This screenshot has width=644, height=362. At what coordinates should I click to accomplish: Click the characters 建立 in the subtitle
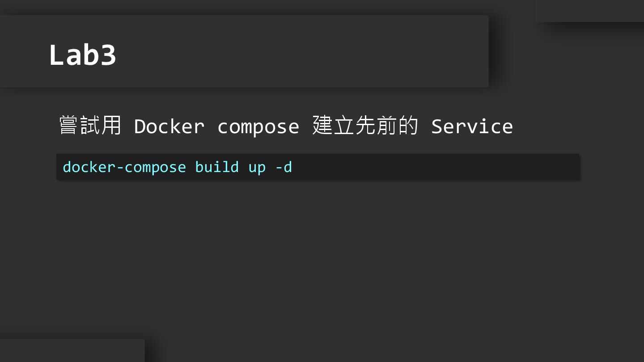333,126
